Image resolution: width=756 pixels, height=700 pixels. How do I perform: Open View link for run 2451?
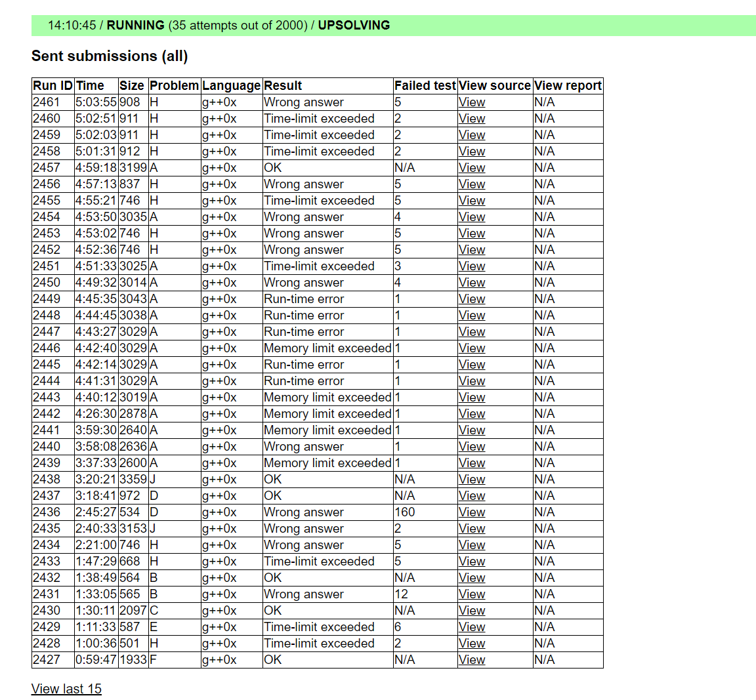click(472, 266)
